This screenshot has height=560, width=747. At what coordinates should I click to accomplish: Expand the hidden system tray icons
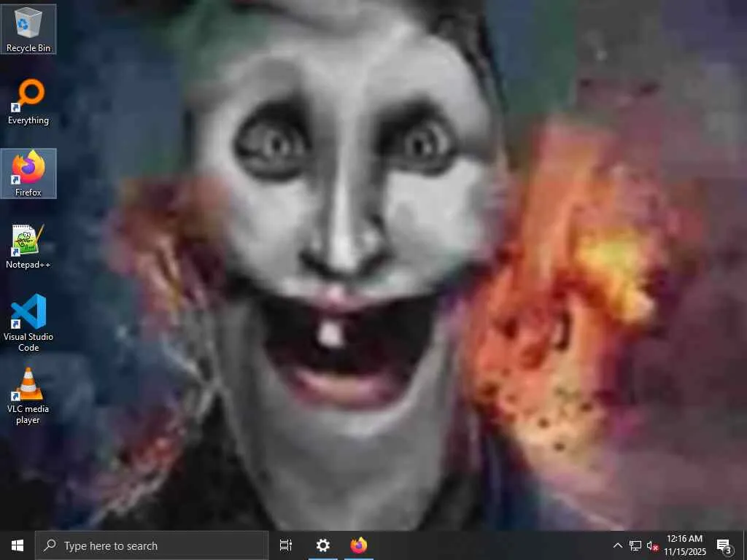[617, 545]
